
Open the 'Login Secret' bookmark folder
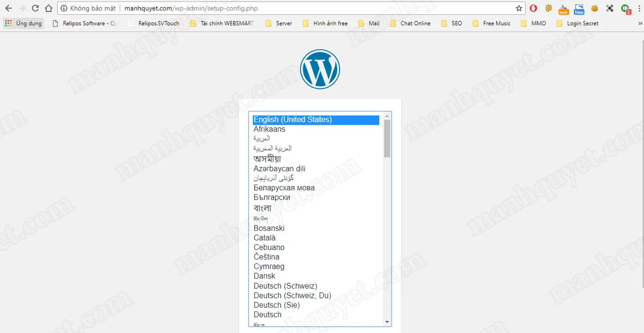[578, 23]
